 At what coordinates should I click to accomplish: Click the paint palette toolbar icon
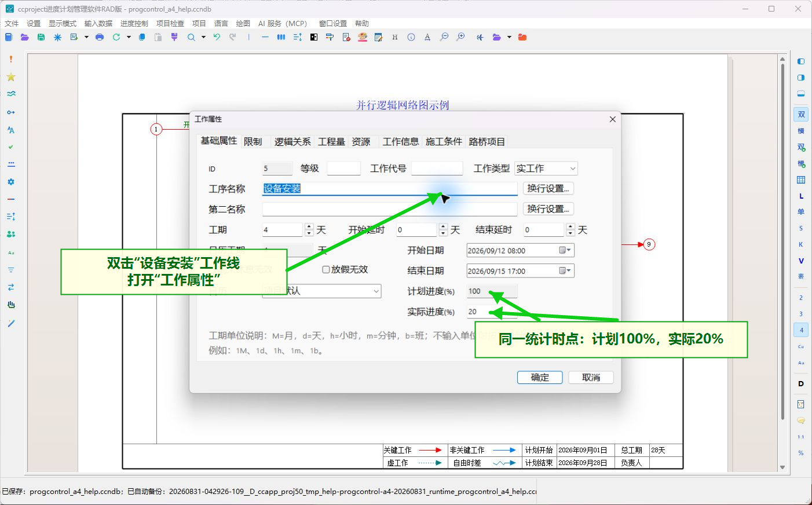pos(363,37)
